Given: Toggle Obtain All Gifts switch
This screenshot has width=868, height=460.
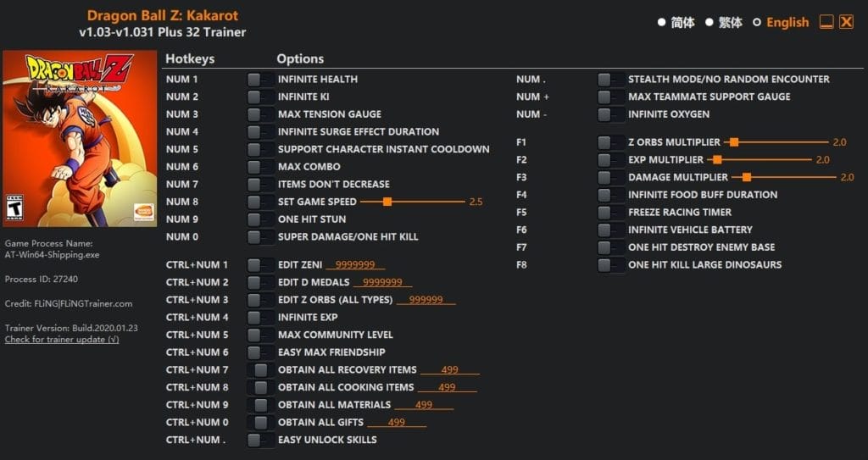Looking at the screenshot, I should (x=260, y=423).
